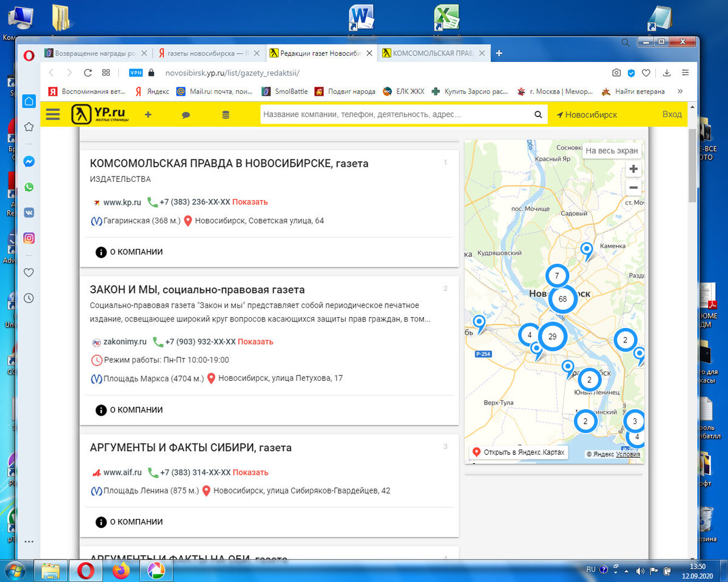
Task: Open the Easy setup sliders icon
Action: 686,73
